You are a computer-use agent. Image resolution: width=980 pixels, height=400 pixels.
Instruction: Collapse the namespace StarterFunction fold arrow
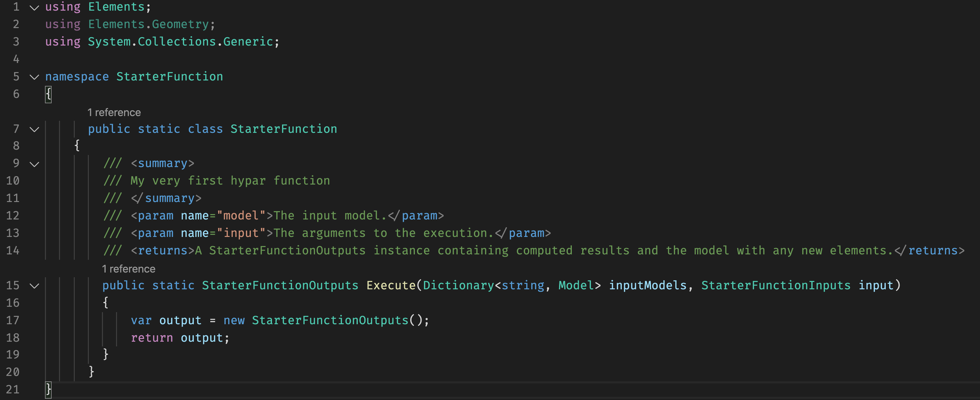pos(34,77)
